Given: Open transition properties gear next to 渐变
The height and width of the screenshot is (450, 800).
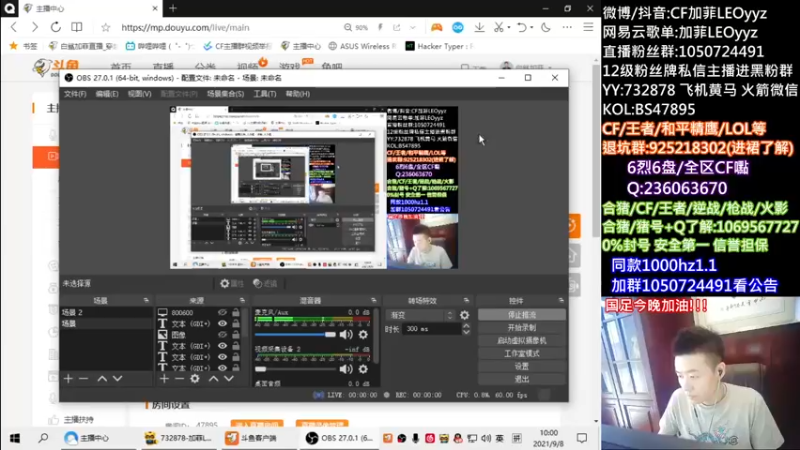Looking at the screenshot, I should pyautogui.click(x=464, y=315).
